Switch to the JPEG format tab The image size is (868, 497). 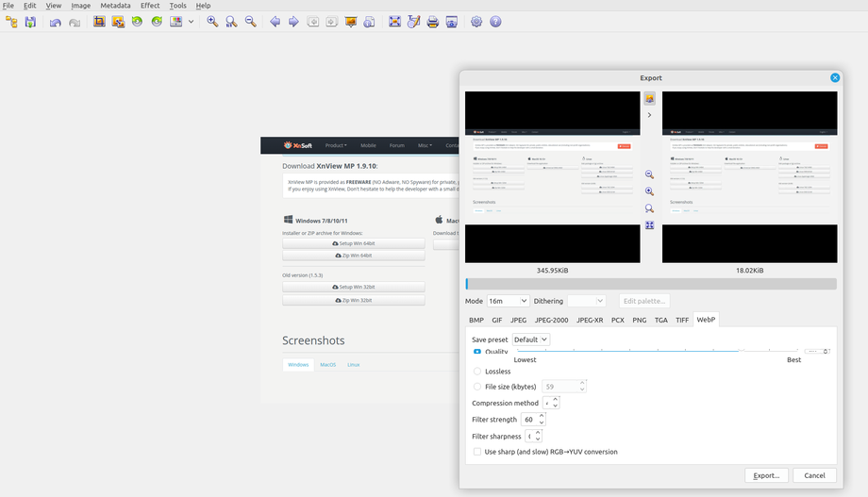[518, 320]
